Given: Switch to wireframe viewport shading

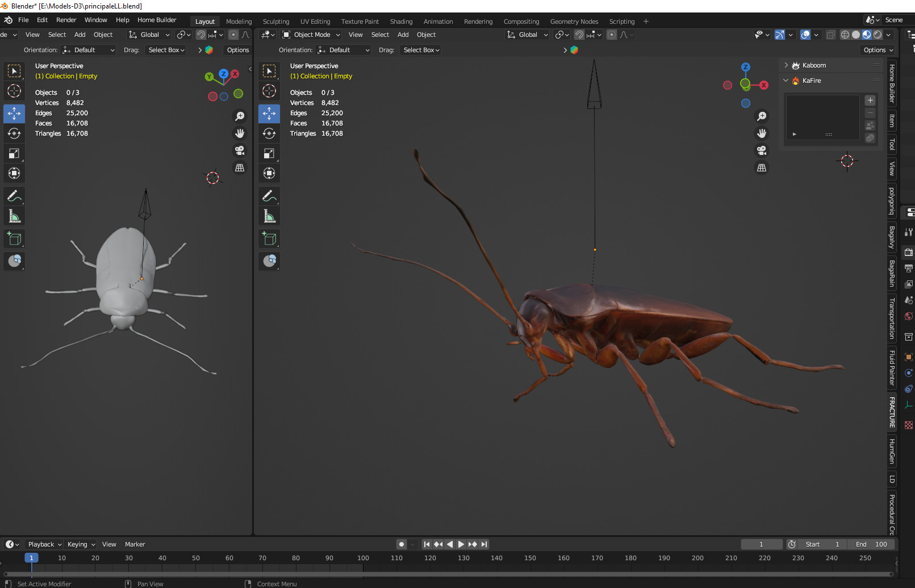Looking at the screenshot, I should click(x=845, y=35).
